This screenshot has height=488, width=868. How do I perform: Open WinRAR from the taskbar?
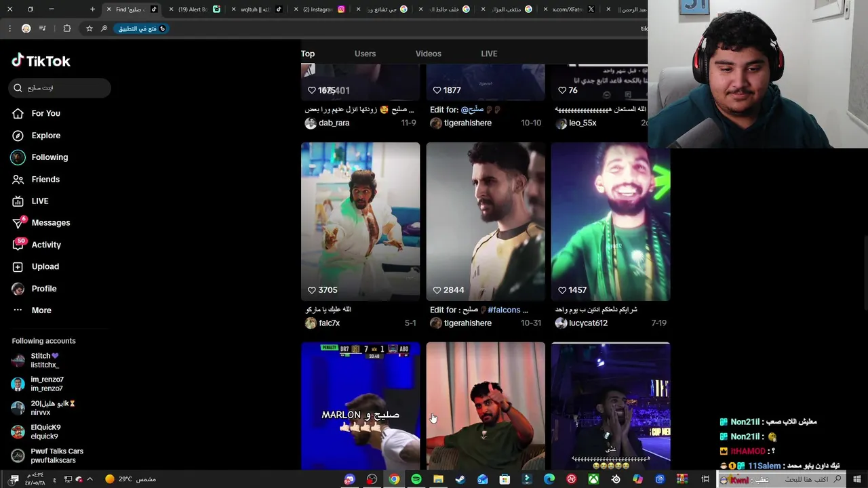pos(682,479)
